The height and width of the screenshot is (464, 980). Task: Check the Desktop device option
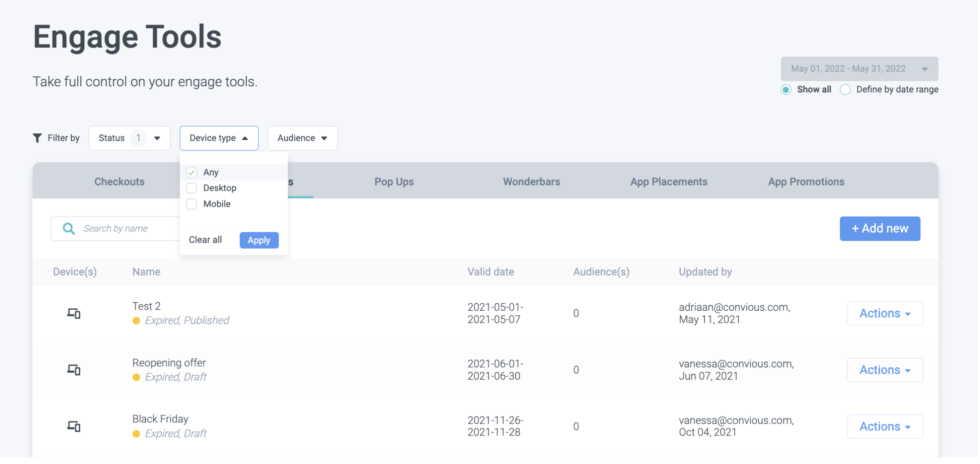[x=192, y=188]
